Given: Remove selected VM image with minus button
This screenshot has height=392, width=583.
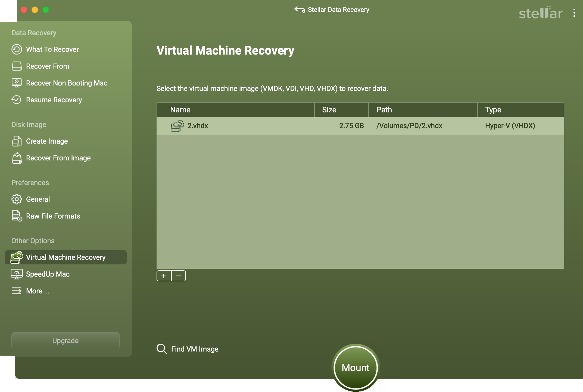Looking at the screenshot, I should click(179, 276).
